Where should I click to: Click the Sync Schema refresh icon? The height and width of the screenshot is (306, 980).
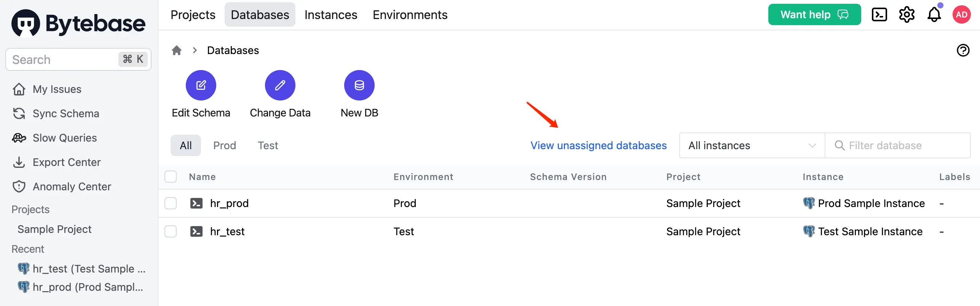[x=19, y=113]
